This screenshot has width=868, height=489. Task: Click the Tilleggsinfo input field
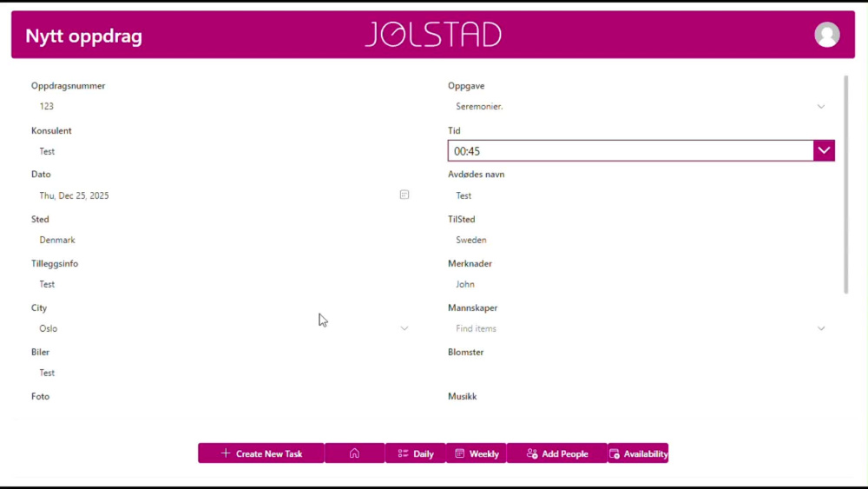coord(224,284)
